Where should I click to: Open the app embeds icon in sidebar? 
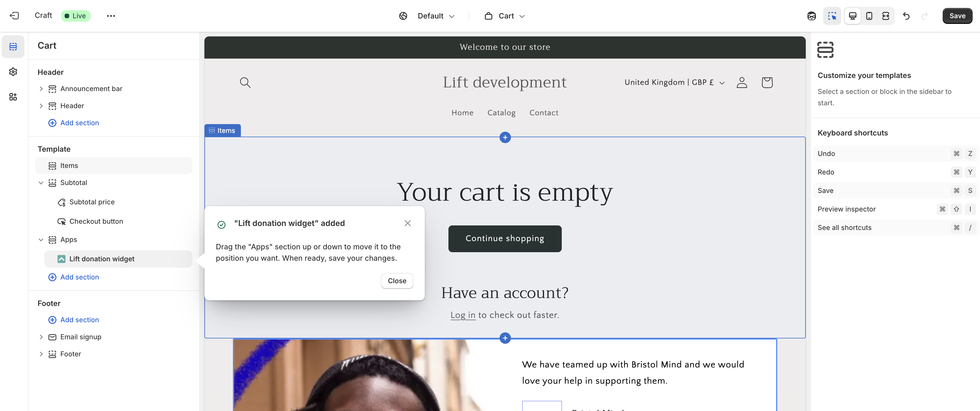click(13, 96)
